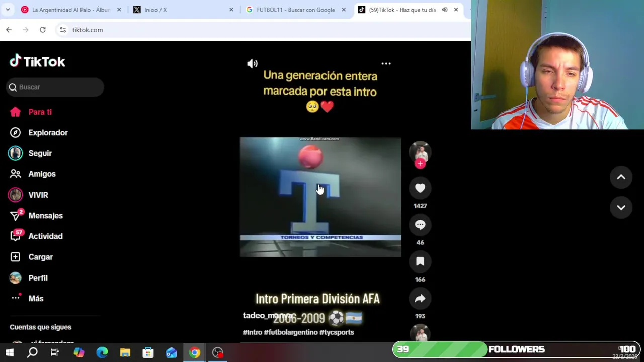This screenshot has height=362, width=644.
Task: Close the FUTBOL11 Google tab
Action: 344,10
